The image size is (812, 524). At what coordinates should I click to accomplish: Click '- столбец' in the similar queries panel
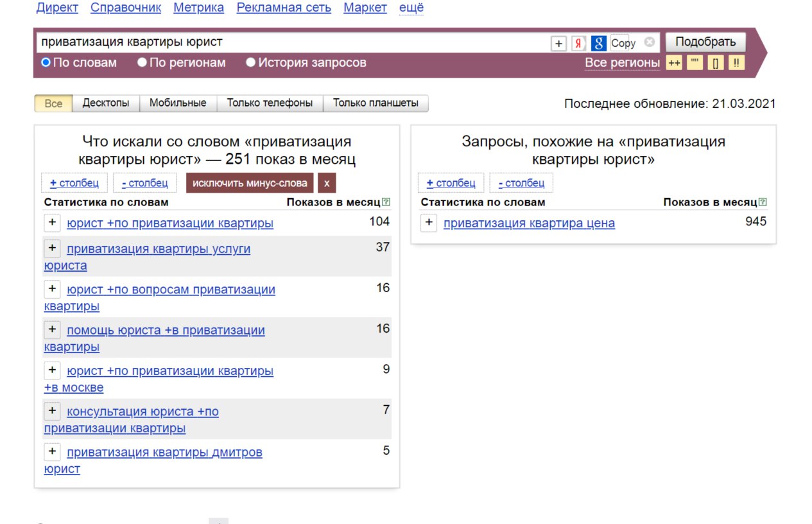521,183
